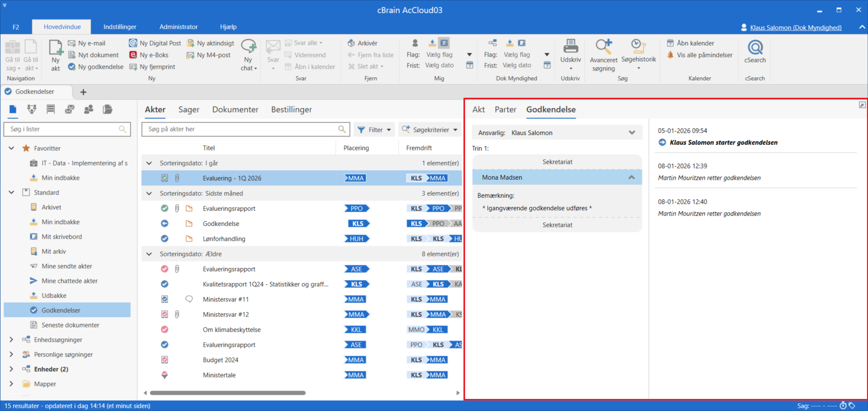Open Ny Digital Post
This screenshot has width=868, height=411.
click(155, 43)
